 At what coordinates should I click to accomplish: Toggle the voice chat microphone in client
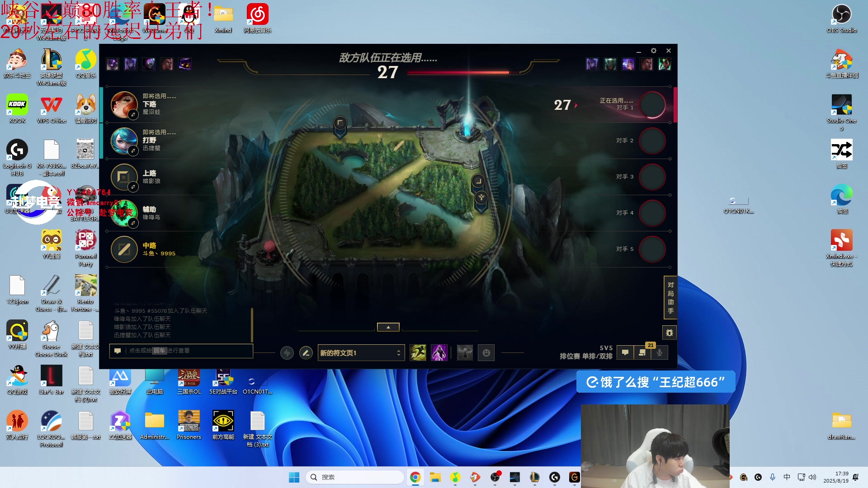point(660,353)
